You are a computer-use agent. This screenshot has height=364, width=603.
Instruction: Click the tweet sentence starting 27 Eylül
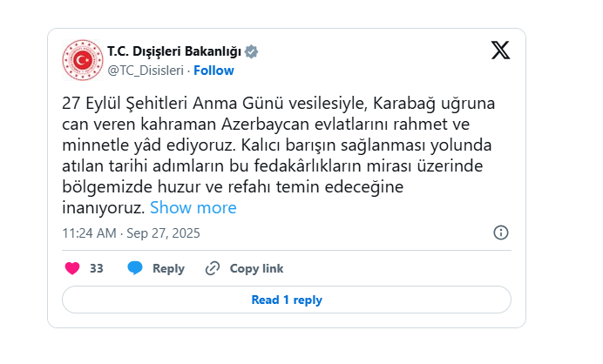tap(279, 124)
